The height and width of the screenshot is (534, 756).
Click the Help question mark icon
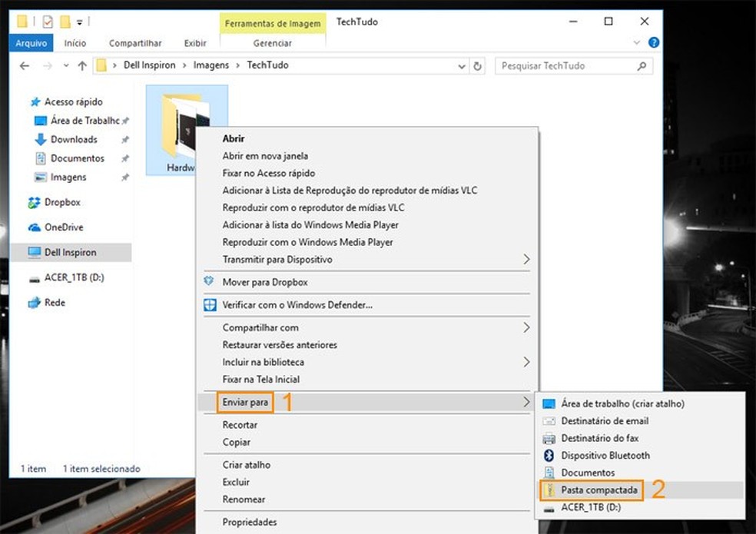pos(653,42)
